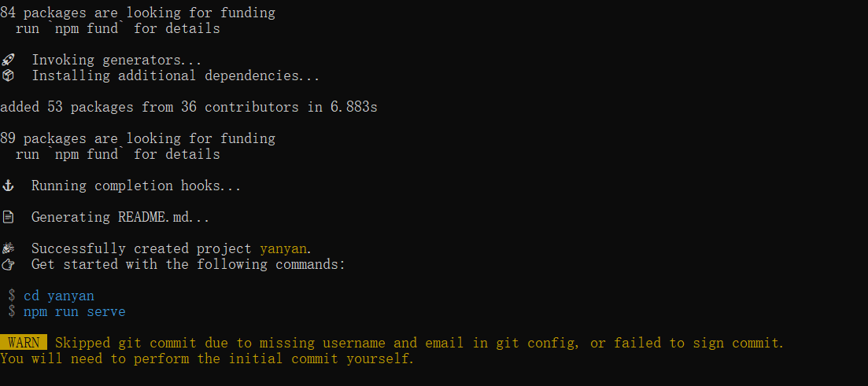Viewport: 868px width, 386px height.
Task: Click the added 53 packages line
Action: pos(189,107)
